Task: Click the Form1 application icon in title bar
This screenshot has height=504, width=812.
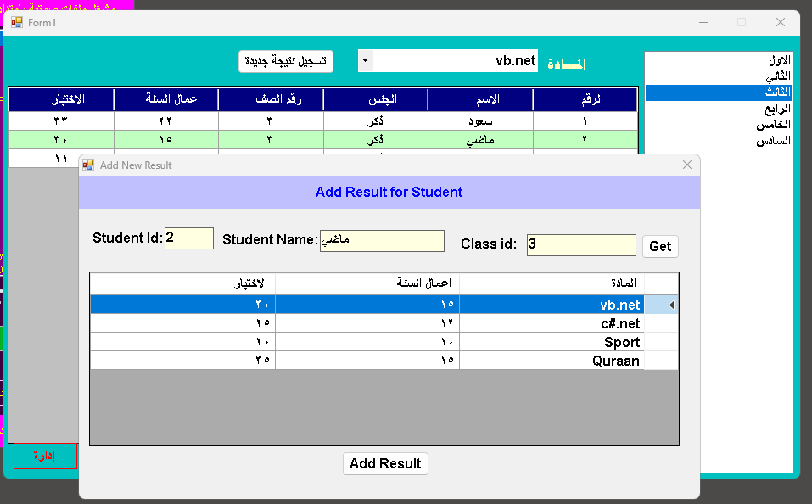Action: [x=17, y=22]
